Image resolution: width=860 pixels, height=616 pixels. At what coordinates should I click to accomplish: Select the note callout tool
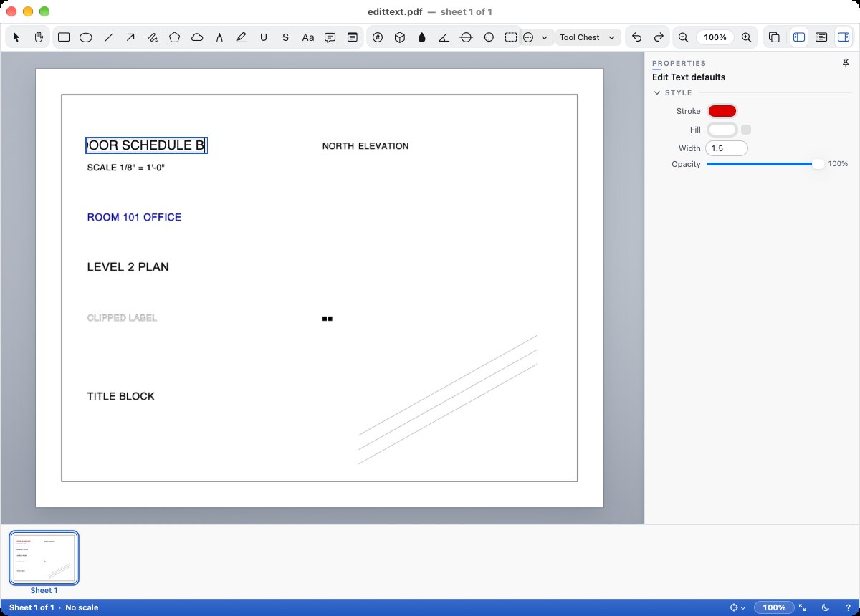pyautogui.click(x=353, y=37)
